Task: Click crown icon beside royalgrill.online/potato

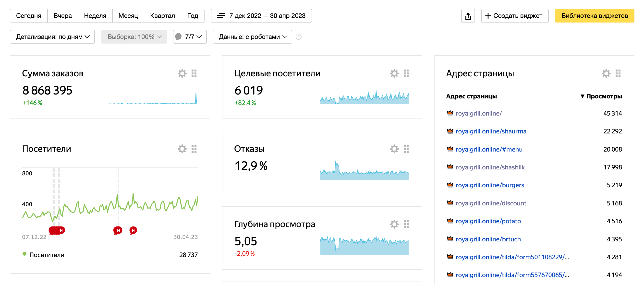Action: tap(450, 221)
